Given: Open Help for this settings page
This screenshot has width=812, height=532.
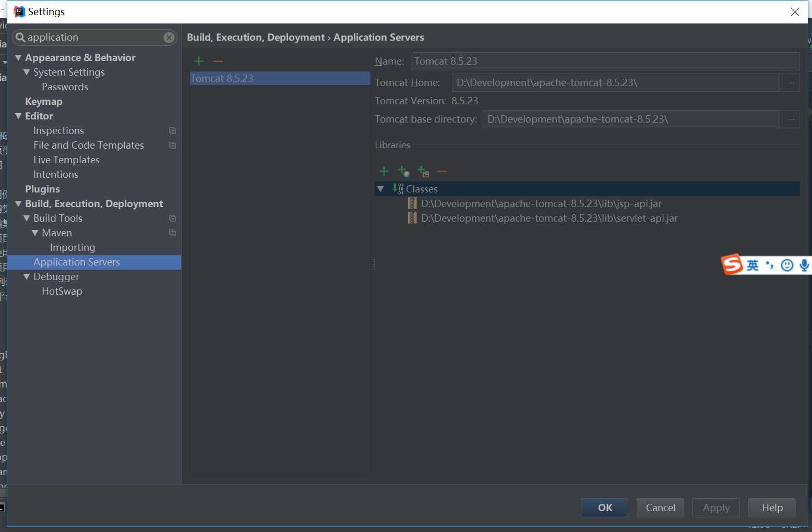Looking at the screenshot, I should (772, 507).
